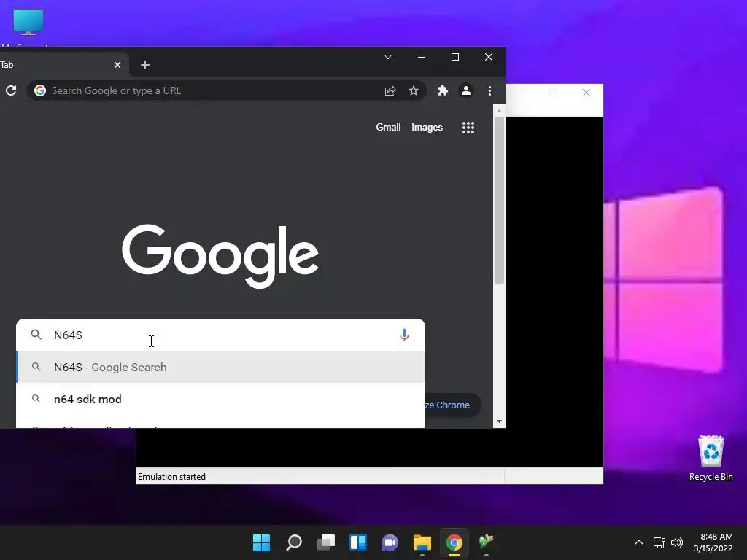Minimize the Chrome window
The width and height of the screenshot is (747, 560).
[x=422, y=57]
